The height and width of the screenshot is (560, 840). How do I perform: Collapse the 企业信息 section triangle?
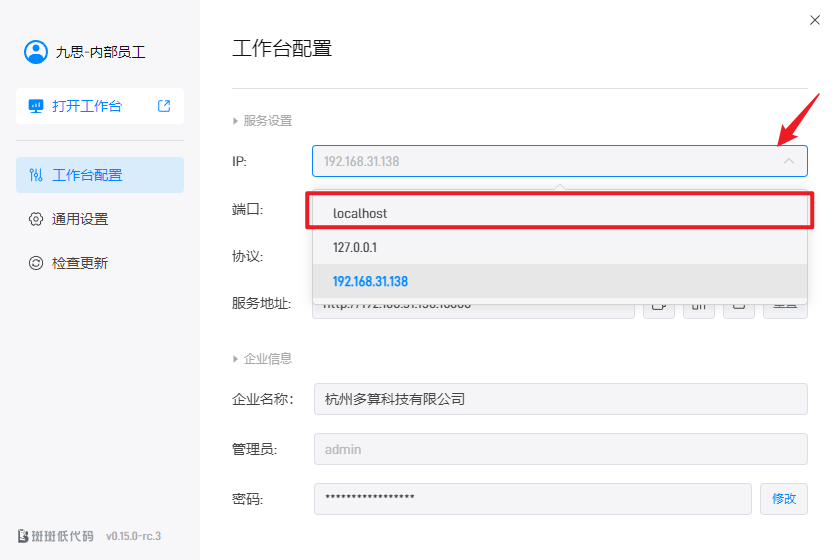pos(236,359)
